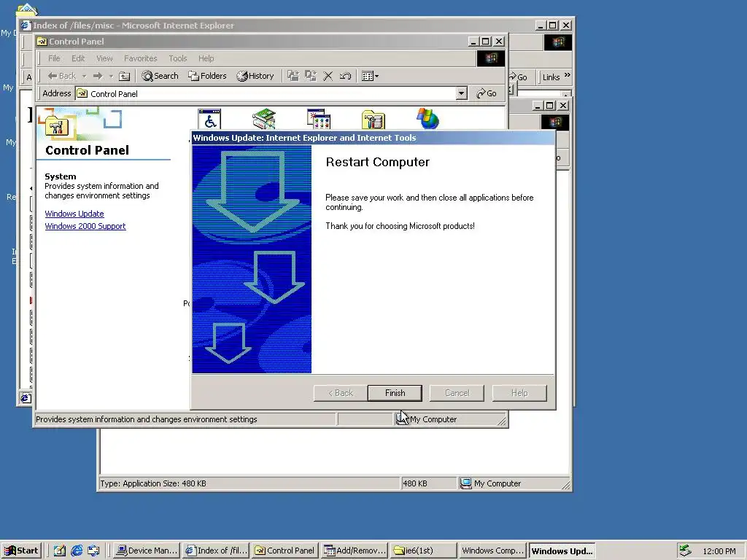Viewport: 747px width, 560px height.
Task: Click the third quick launch icon beside Internet Explorer
Action: [93, 551]
